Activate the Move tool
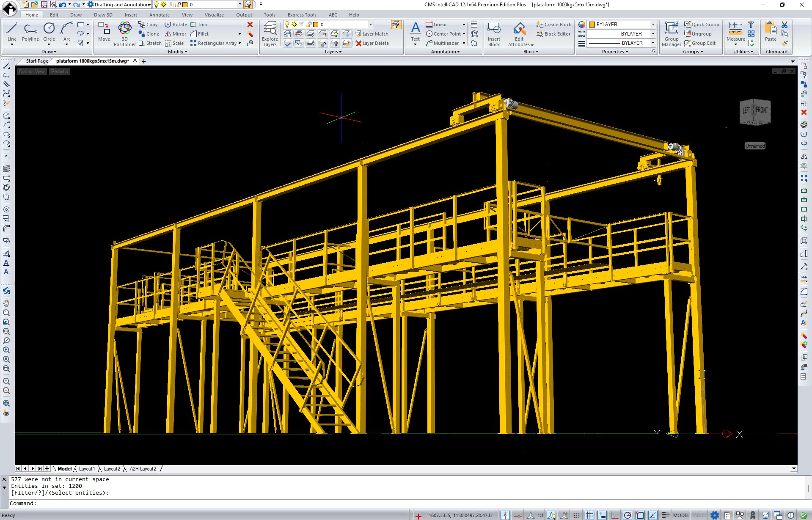Image resolution: width=812 pixels, height=520 pixels. click(x=104, y=32)
